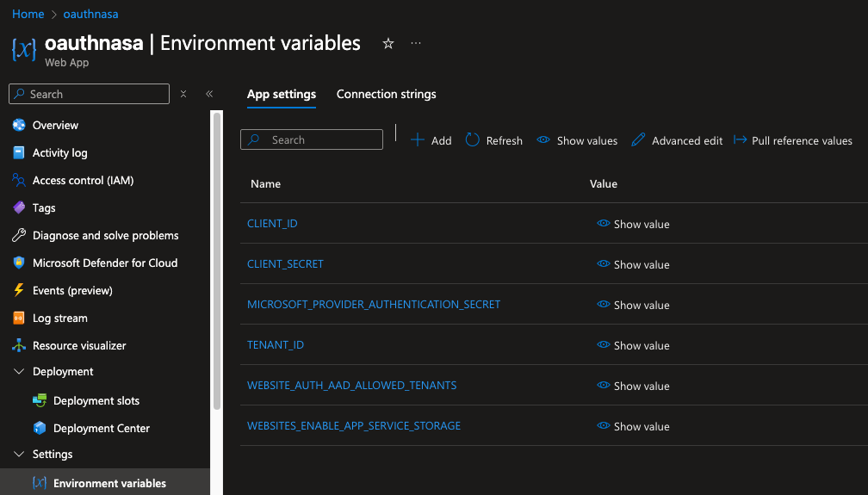The image size is (868, 495).
Task: Open the Log stream page
Action: [x=59, y=318]
